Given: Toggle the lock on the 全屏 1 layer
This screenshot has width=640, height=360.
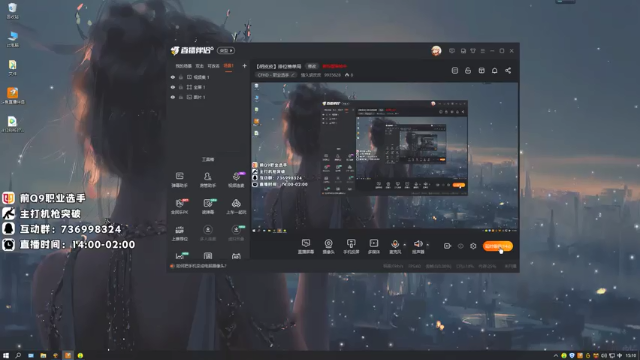Looking at the screenshot, I should [x=181, y=87].
